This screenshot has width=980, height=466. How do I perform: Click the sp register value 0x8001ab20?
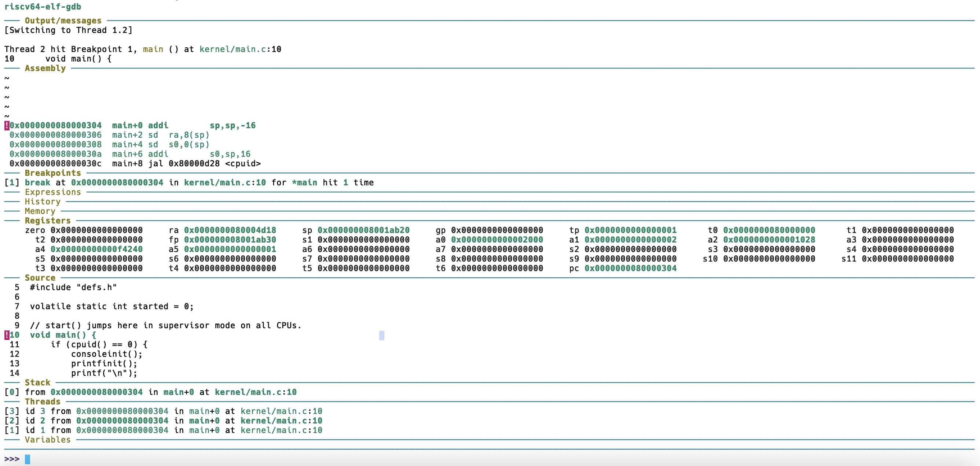363,230
